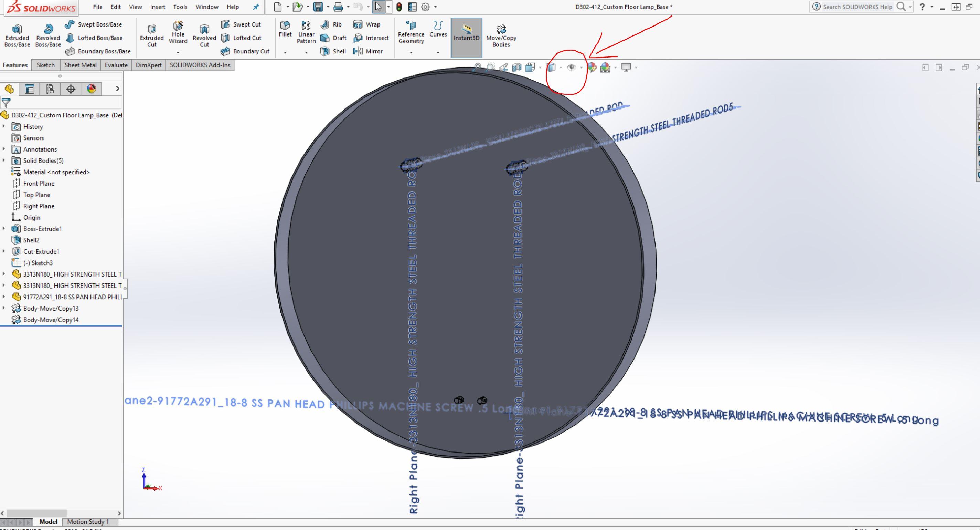Expand the Boss-Extrude1 feature
Image resolution: width=980 pixels, height=530 pixels.
click(x=4, y=228)
